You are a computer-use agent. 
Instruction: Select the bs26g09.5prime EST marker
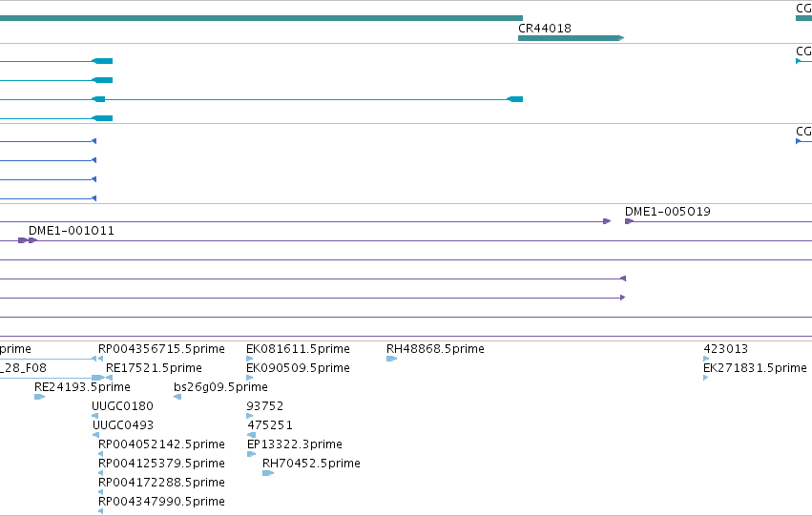click(177, 397)
